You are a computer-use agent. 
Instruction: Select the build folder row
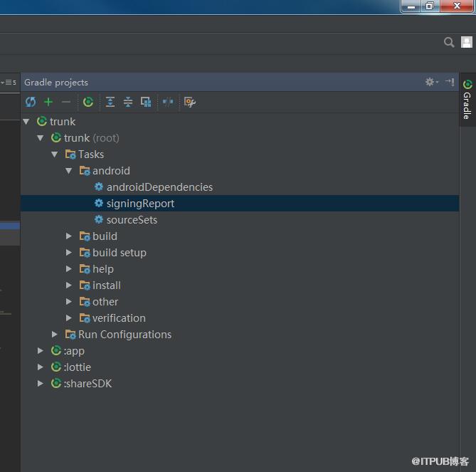point(240,236)
